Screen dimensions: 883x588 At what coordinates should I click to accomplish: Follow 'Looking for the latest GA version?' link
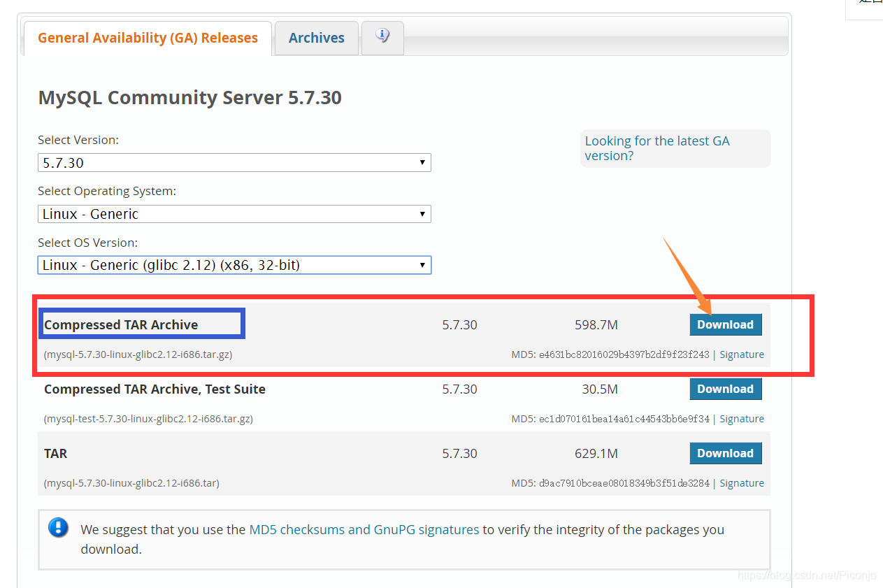pos(657,148)
